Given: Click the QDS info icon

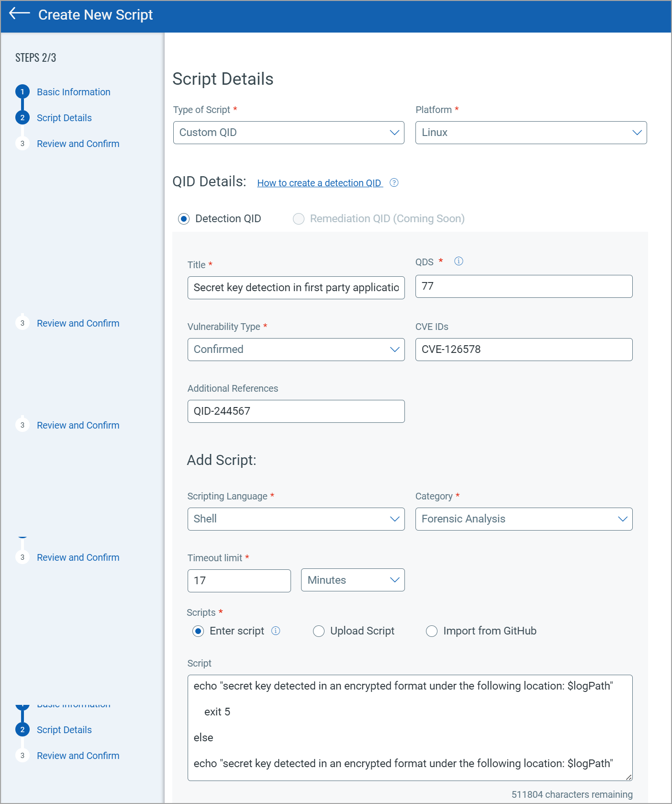Looking at the screenshot, I should 459,261.
